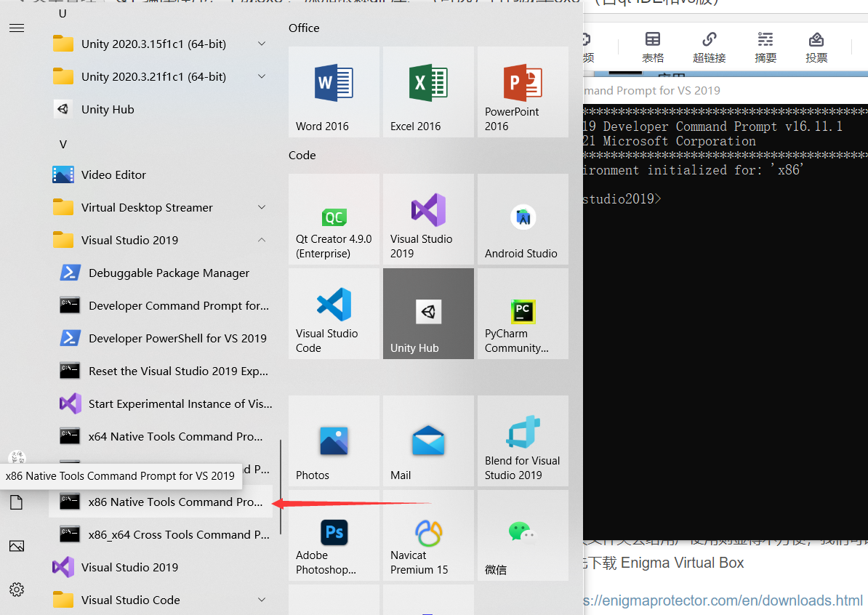The height and width of the screenshot is (615, 868).
Task: Click the Office tile group title
Action: (304, 28)
